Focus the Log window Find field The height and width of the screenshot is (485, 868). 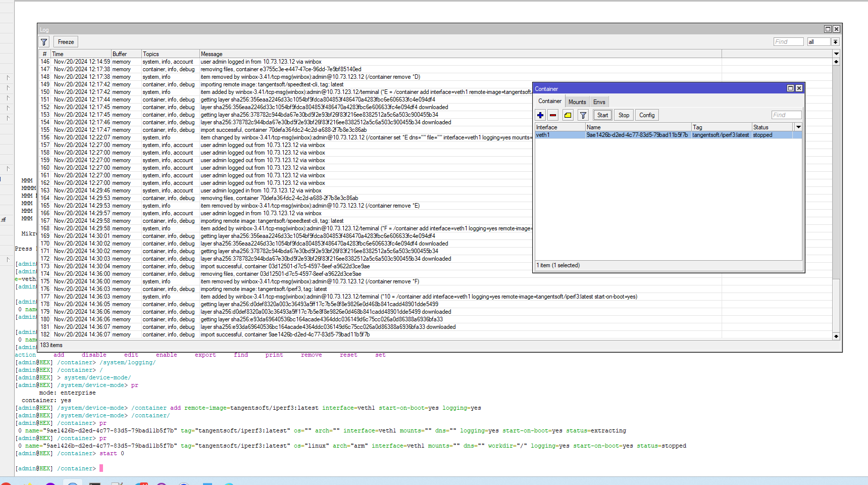tap(788, 42)
